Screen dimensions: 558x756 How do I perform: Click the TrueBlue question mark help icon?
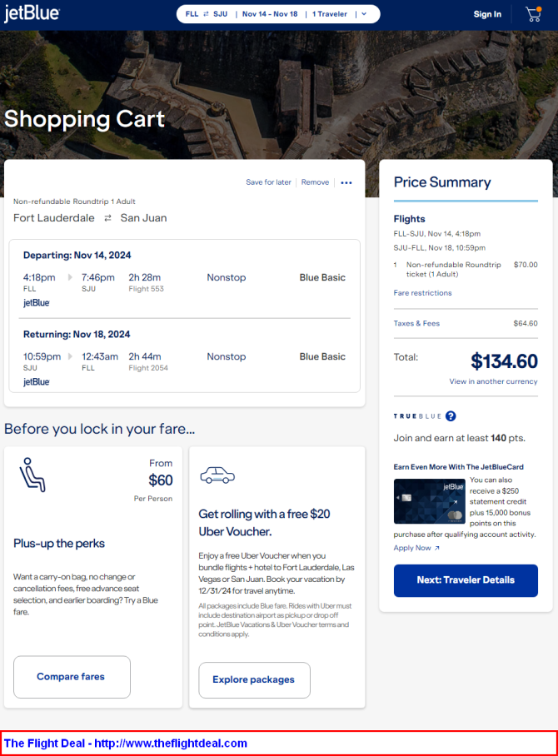coord(451,416)
